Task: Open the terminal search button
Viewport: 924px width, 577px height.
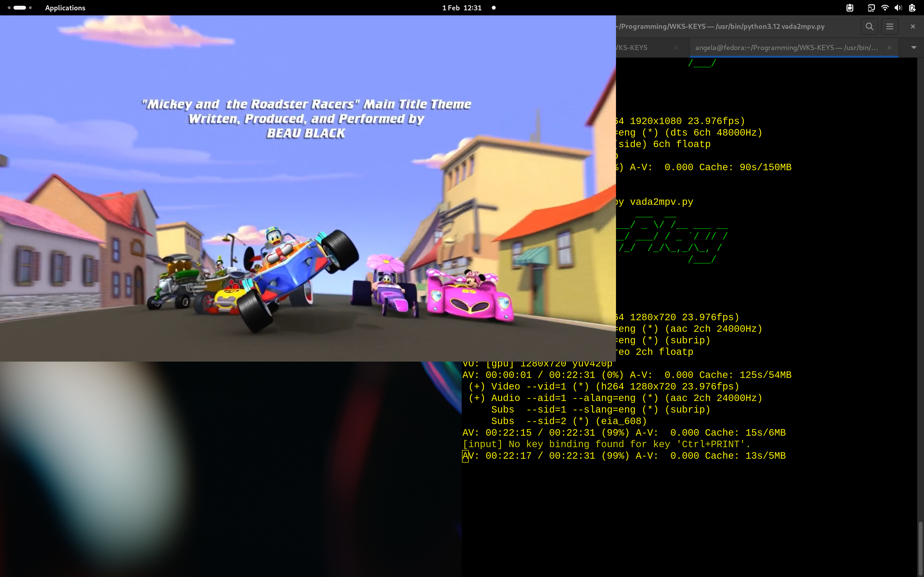Action: coord(869,26)
